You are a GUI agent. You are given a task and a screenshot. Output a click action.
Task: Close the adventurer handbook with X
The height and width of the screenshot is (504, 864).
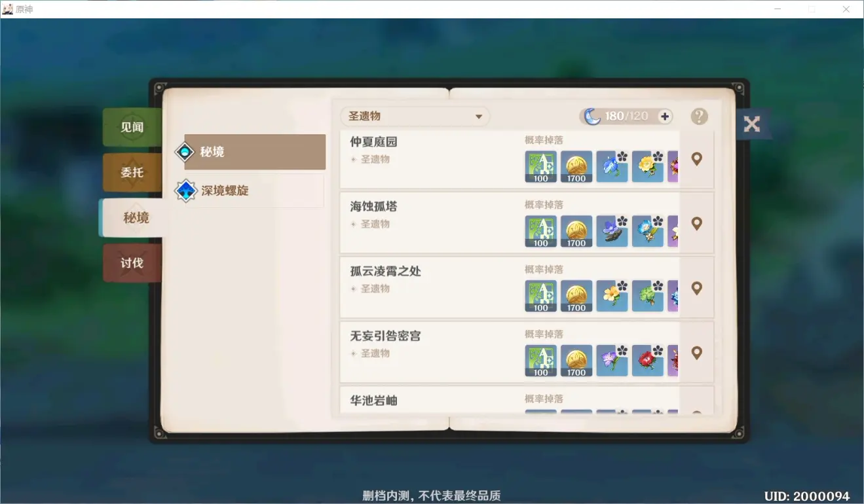(x=752, y=124)
